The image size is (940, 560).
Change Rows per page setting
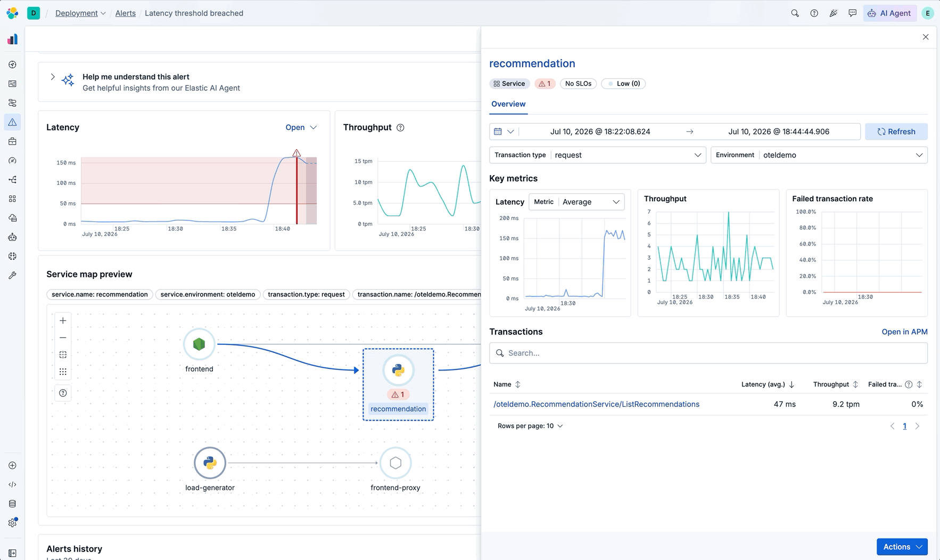(530, 426)
